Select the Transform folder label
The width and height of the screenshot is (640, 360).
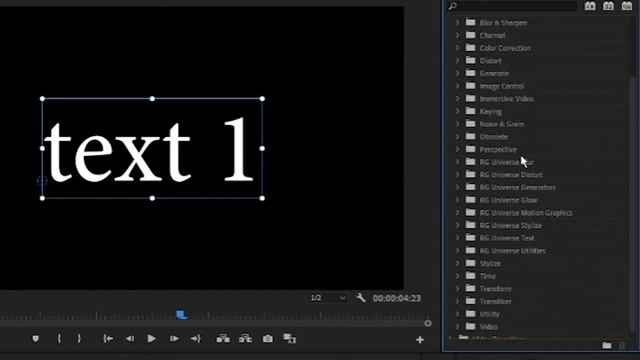point(495,289)
